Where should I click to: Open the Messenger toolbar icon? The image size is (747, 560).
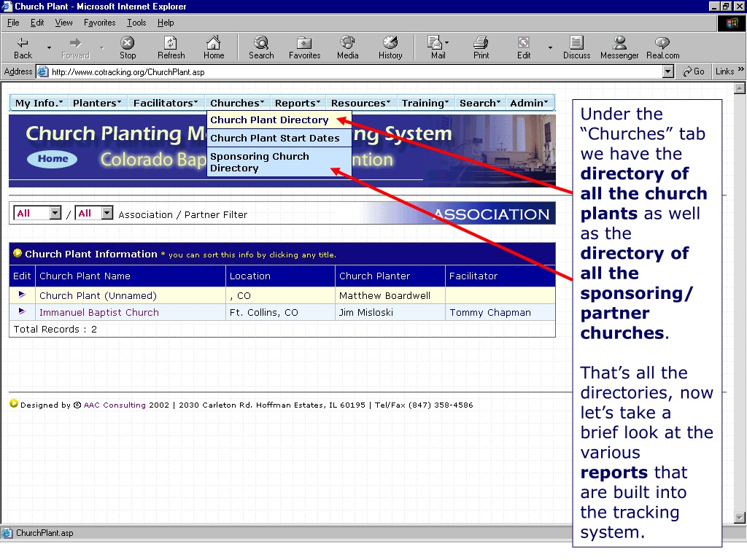(619, 47)
